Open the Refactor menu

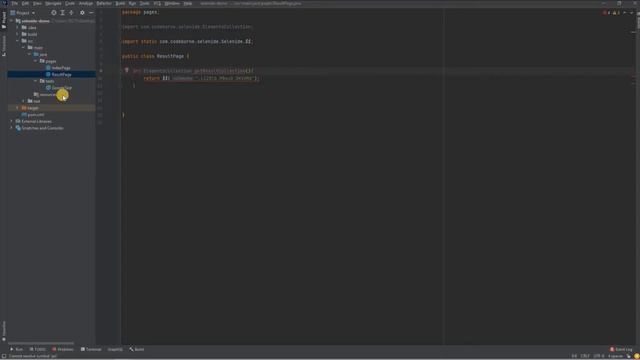click(x=104, y=3)
